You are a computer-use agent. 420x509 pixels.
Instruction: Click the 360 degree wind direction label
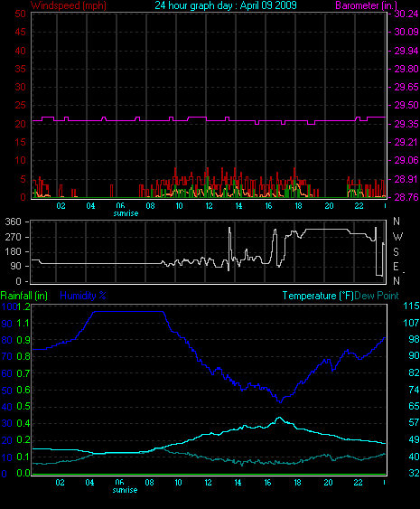pyautogui.click(x=13, y=222)
